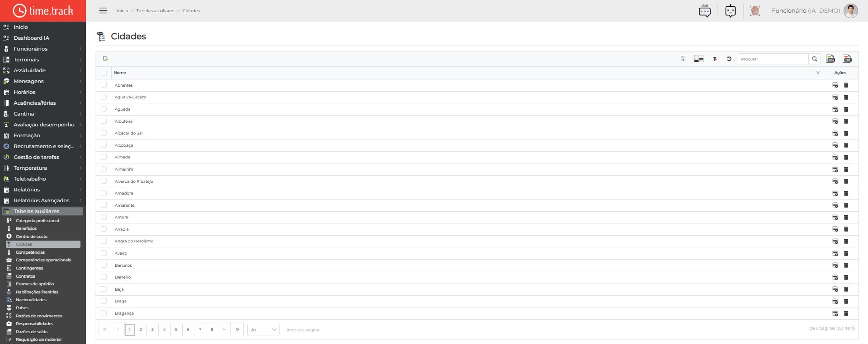The width and height of the screenshot is (868, 344).
Task: Open the AI assistant robot icon
Action: [x=731, y=11]
